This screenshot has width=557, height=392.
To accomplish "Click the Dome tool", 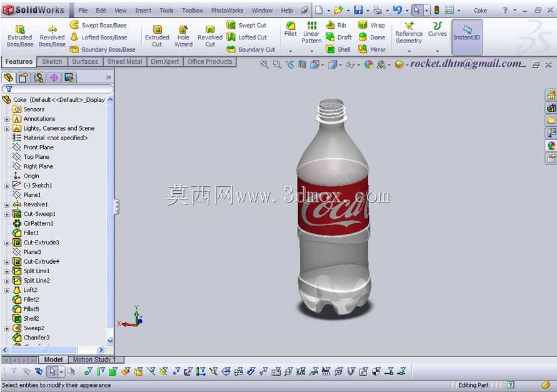I will (371, 38).
